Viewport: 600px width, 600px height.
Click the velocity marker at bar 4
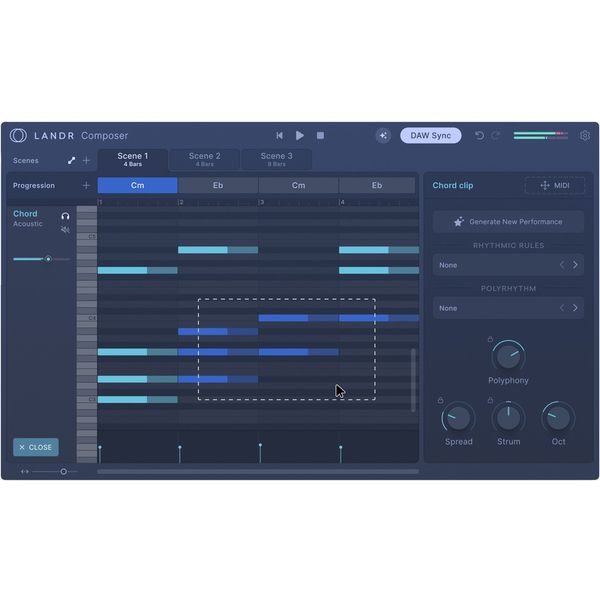click(x=341, y=447)
